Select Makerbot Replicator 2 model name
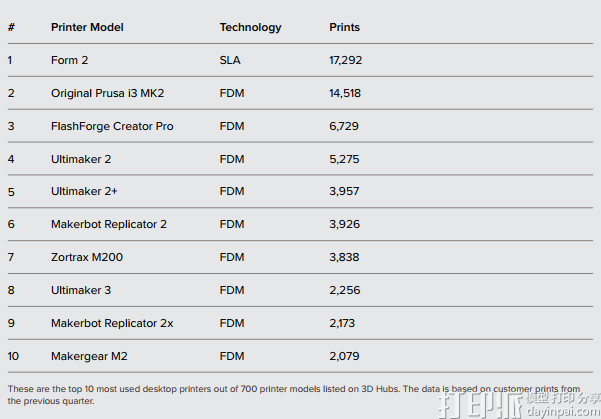The height and width of the screenshot is (419, 601). pyautogui.click(x=109, y=224)
